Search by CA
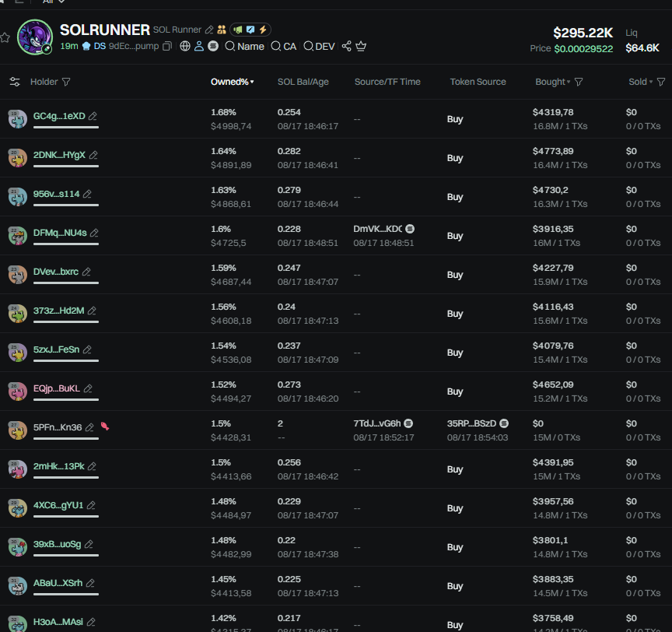This screenshot has height=632, width=672. click(283, 46)
